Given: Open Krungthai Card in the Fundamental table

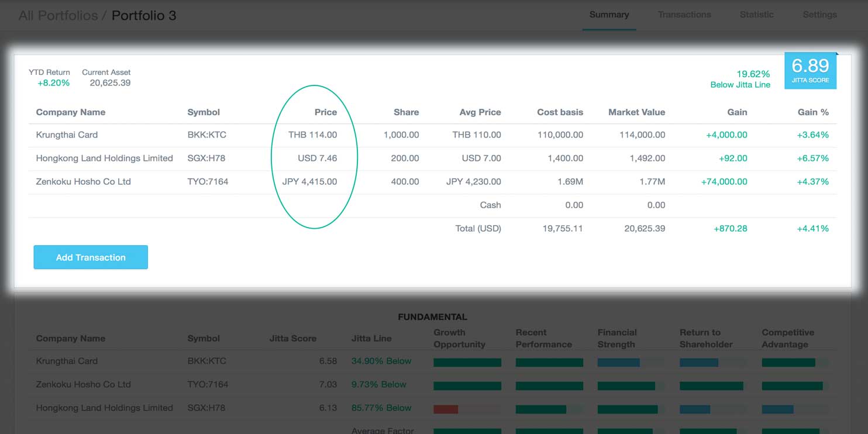Looking at the screenshot, I should [67, 361].
